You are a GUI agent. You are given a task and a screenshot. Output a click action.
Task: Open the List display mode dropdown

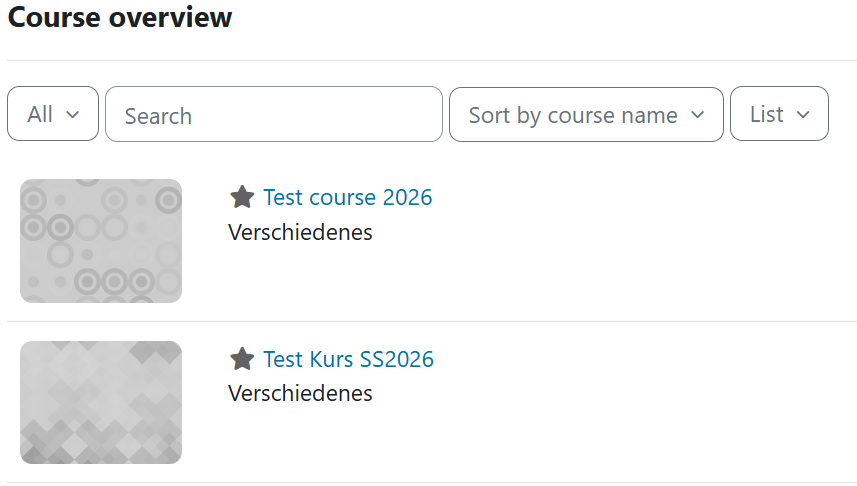(x=779, y=114)
